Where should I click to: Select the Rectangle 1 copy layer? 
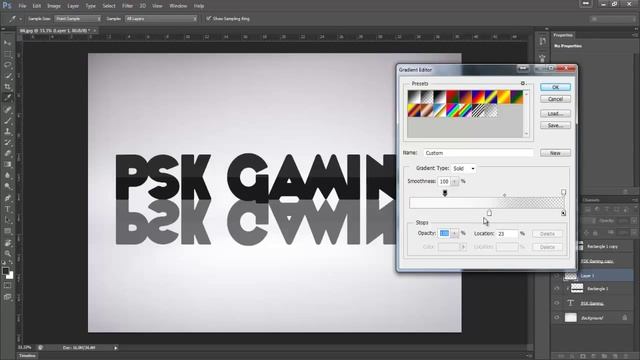tap(601, 247)
